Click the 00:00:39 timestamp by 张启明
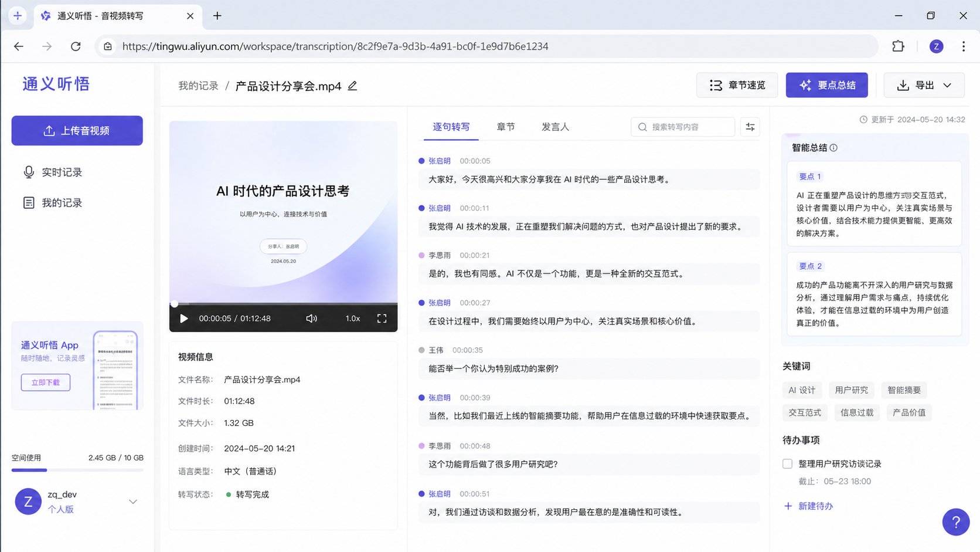 [475, 398]
